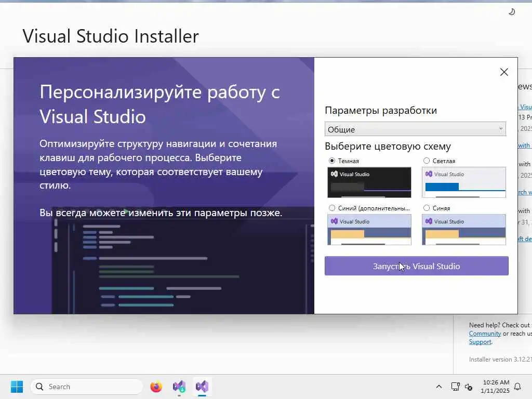Show hidden system tray icons chevron

(x=438, y=387)
